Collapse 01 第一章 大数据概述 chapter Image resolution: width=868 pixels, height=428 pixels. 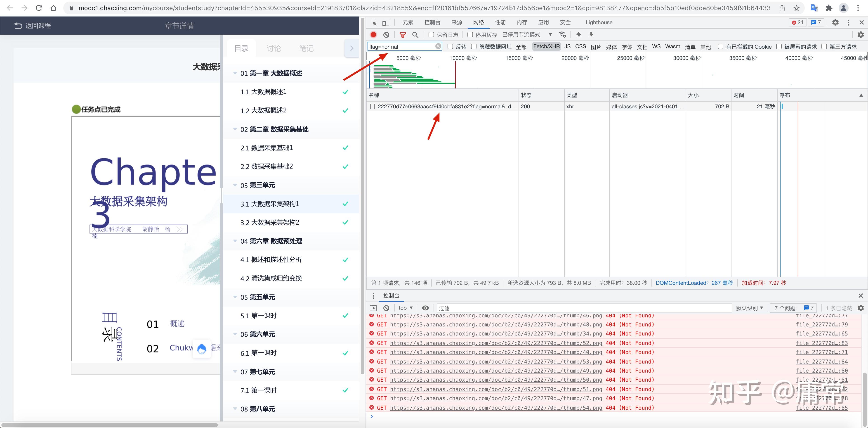235,73
